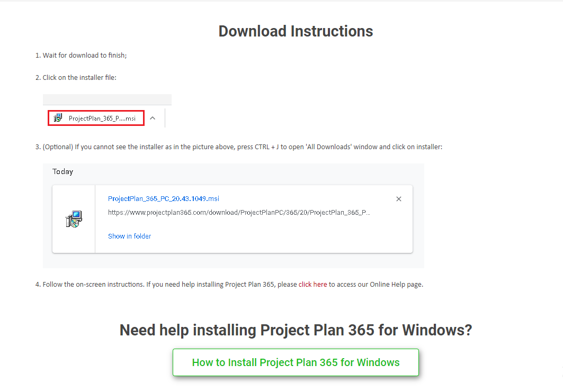Click the Windows Installer icon in the download bar
The image size is (563, 392).
tap(58, 117)
